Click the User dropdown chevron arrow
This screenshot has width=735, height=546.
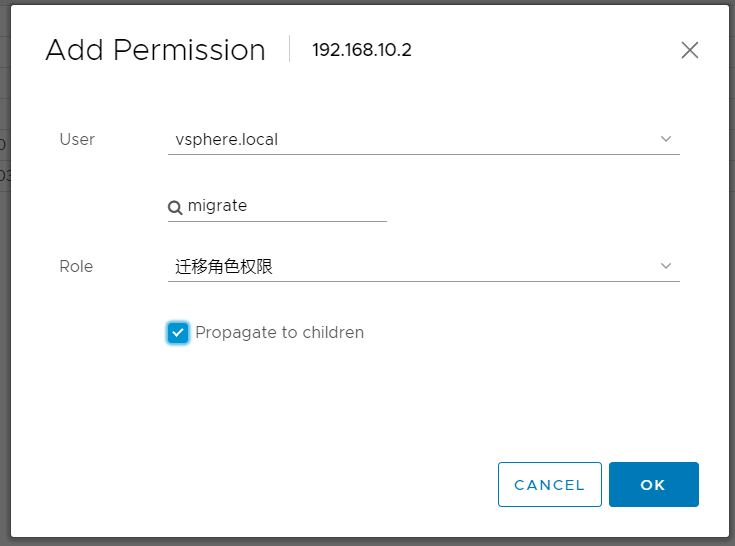(666, 139)
